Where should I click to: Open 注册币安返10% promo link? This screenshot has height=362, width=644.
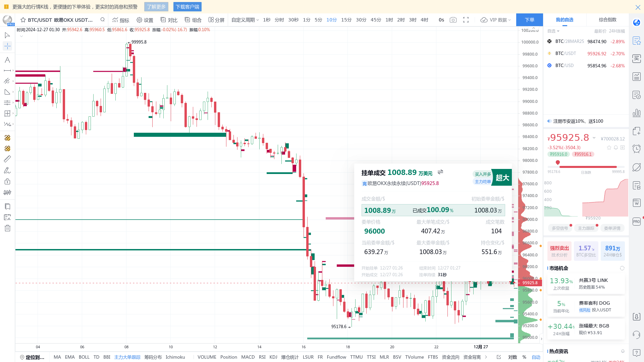coord(578,121)
